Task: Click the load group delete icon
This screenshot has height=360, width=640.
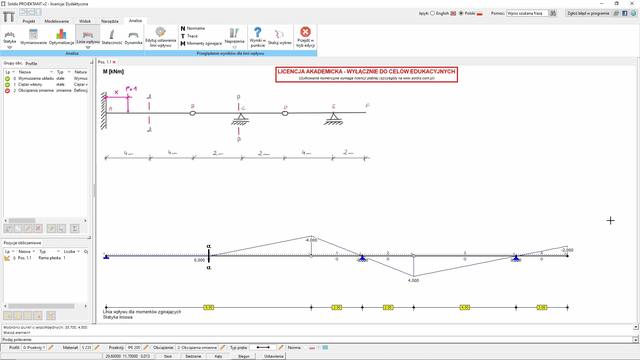Action: tap(38, 229)
